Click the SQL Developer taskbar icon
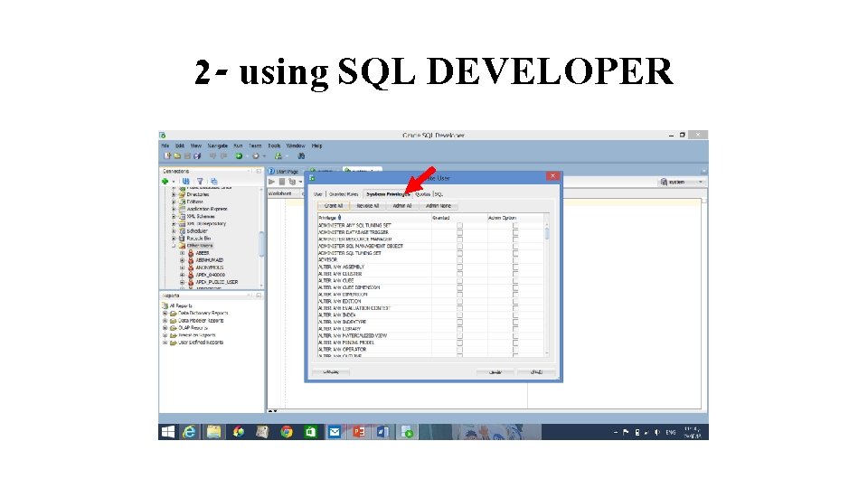 [407, 432]
